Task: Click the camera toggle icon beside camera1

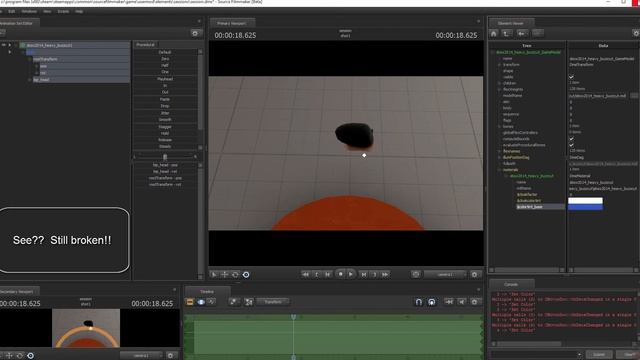Action: click(416, 274)
